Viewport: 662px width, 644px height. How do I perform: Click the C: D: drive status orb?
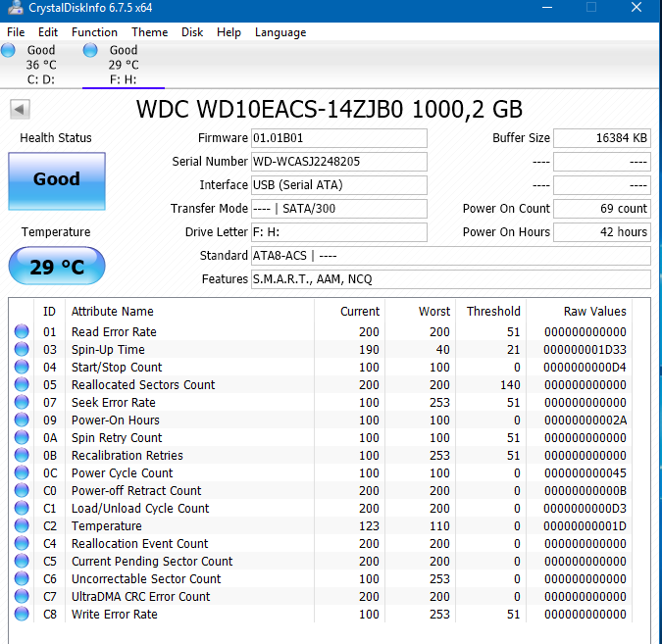click(8, 50)
